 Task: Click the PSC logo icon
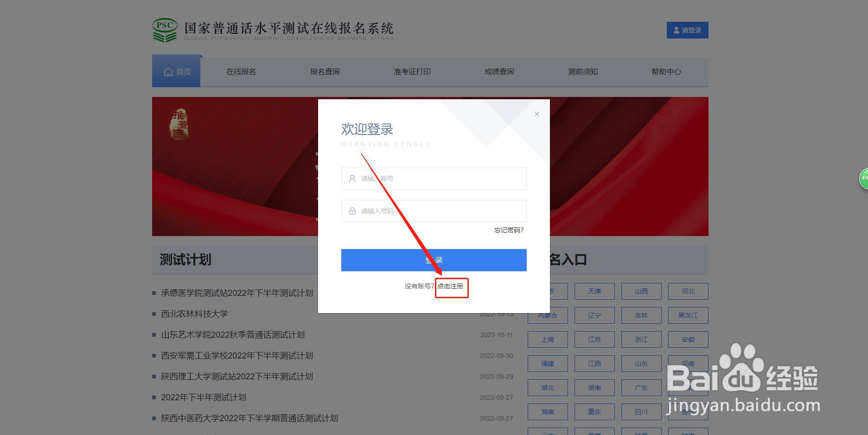[164, 30]
